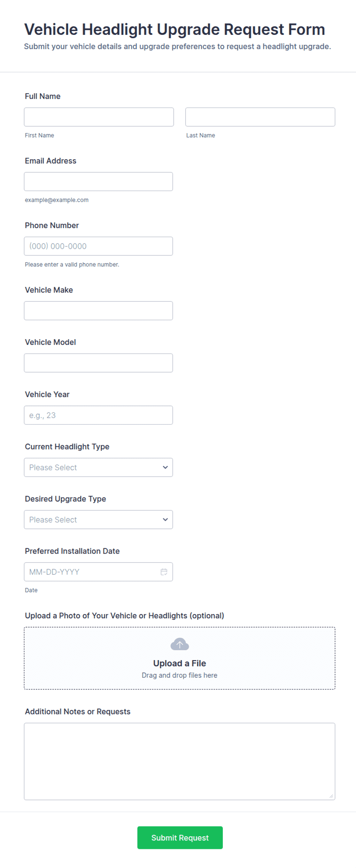The width and height of the screenshot is (356, 868).
Task: Click the textarea resize handle corner
Action: click(x=331, y=796)
